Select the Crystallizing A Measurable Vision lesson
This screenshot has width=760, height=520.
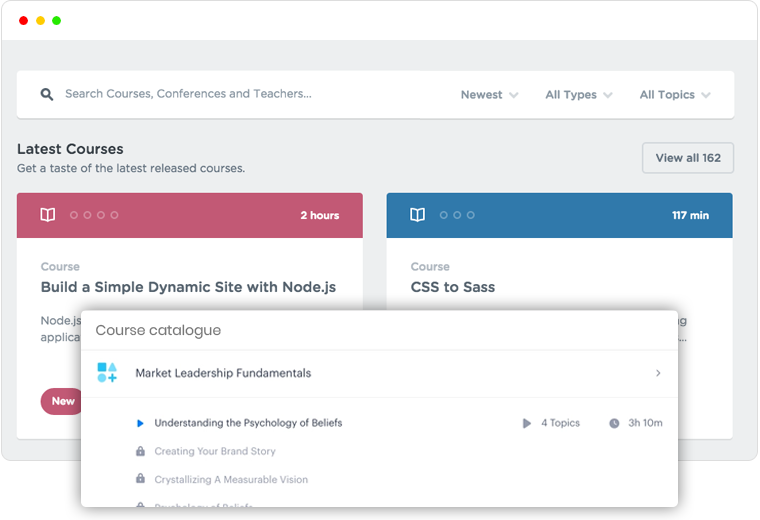[231, 479]
